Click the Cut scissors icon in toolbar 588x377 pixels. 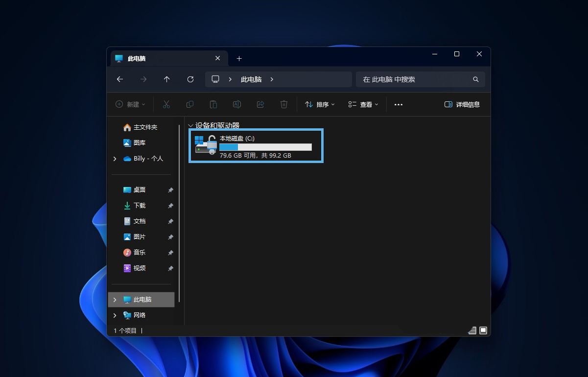point(166,104)
